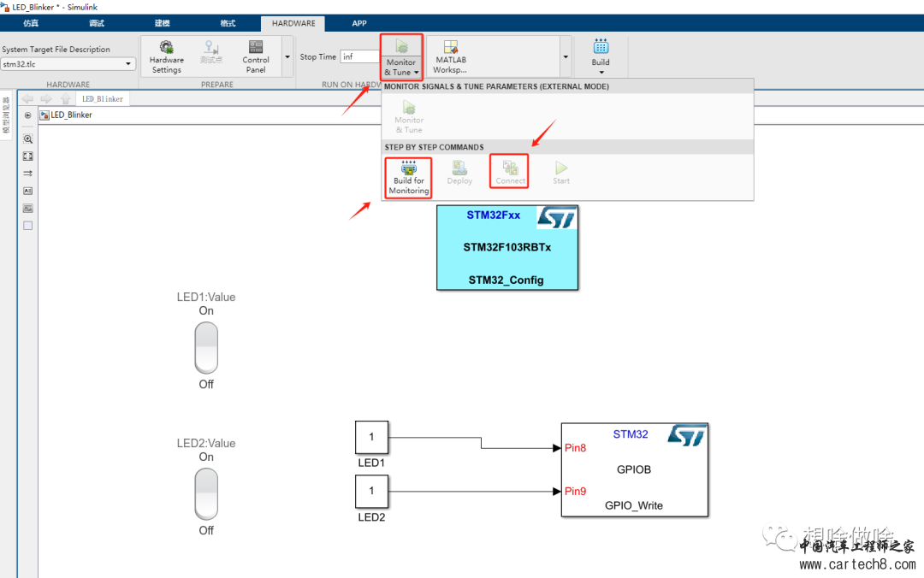This screenshot has width=924, height=578.
Task: Click the annotation text icon in palette
Action: coord(27,191)
